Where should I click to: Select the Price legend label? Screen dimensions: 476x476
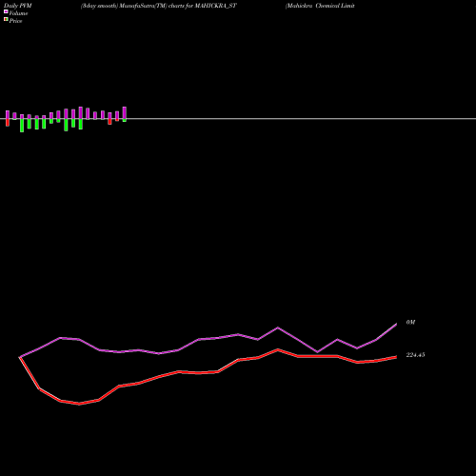point(15,21)
